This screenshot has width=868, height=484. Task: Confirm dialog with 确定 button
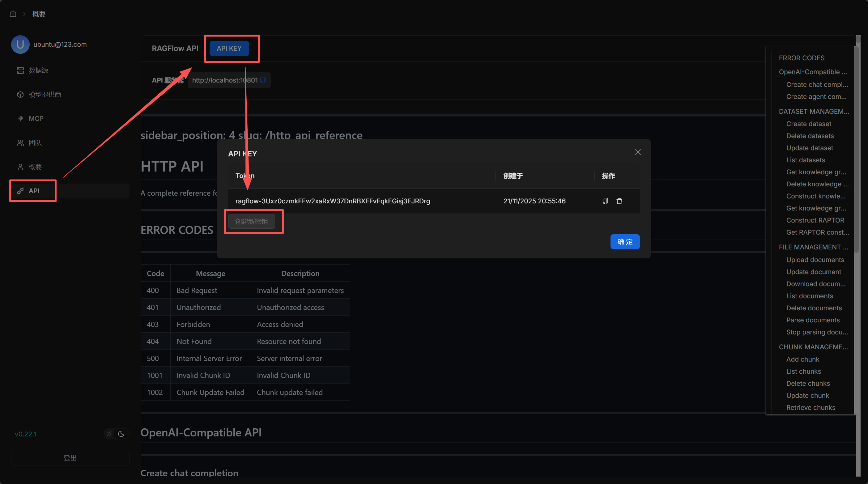pyautogui.click(x=625, y=241)
